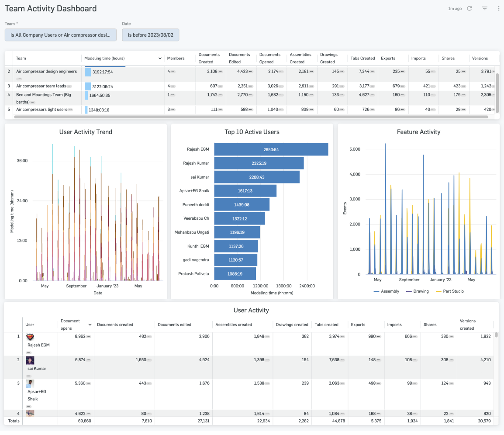The image size is (504, 435).
Task: Click the sai Kumar bar in Top 10 chart
Action: pyautogui.click(x=257, y=177)
